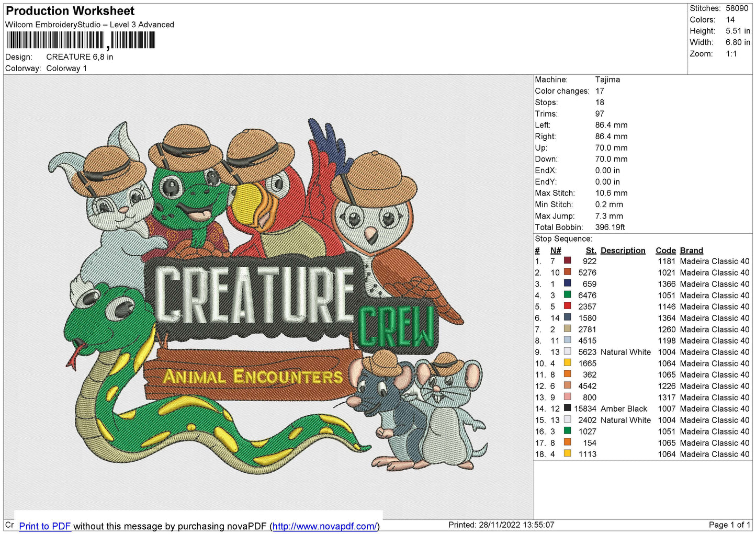Screen dimensions: 756x534
Task: Click orange swatch in stop row 11
Action: click(x=567, y=374)
